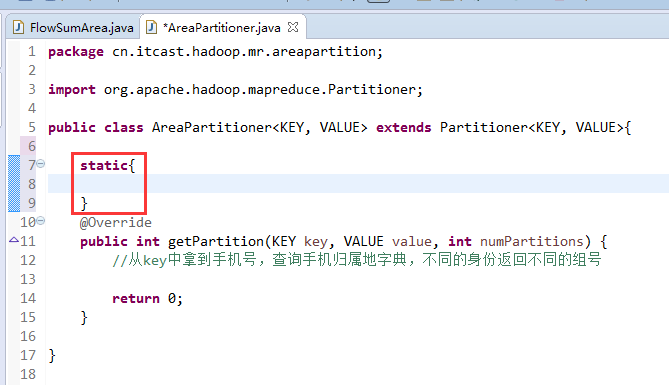669x385 pixels.
Task: Click the 'numPartitions' parameter
Action: pyautogui.click(x=532, y=242)
